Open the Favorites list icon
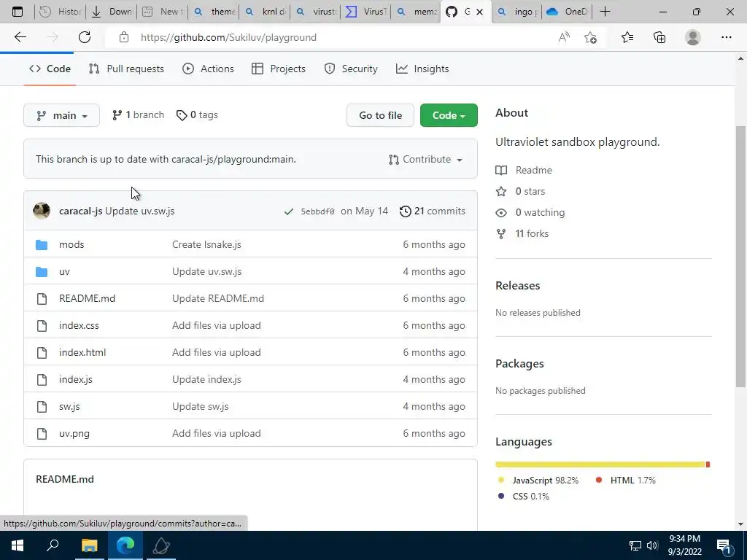The image size is (747, 560). pos(627,37)
